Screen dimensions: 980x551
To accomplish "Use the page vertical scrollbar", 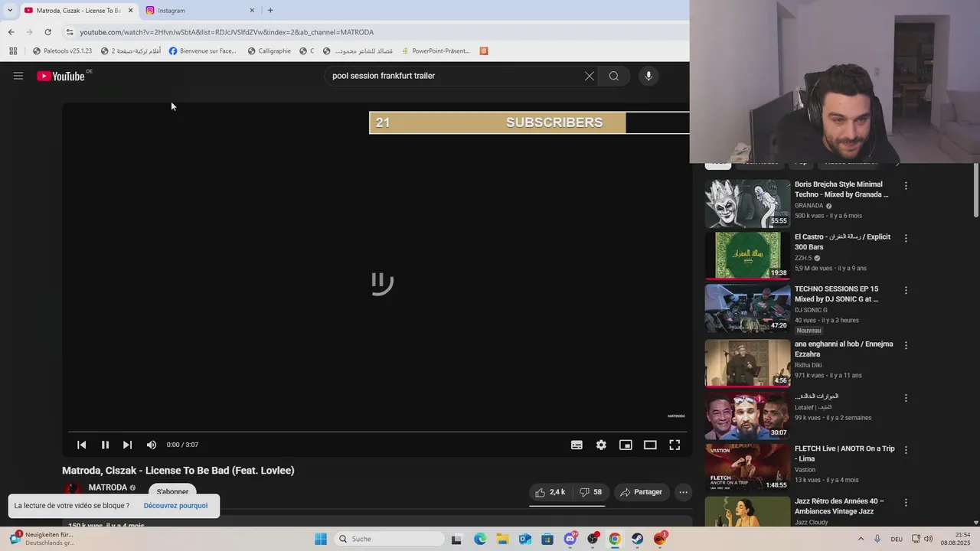I will [x=975, y=191].
